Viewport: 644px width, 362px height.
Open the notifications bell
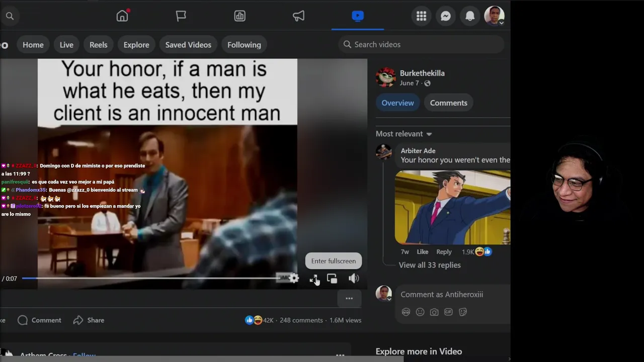coord(470,16)
